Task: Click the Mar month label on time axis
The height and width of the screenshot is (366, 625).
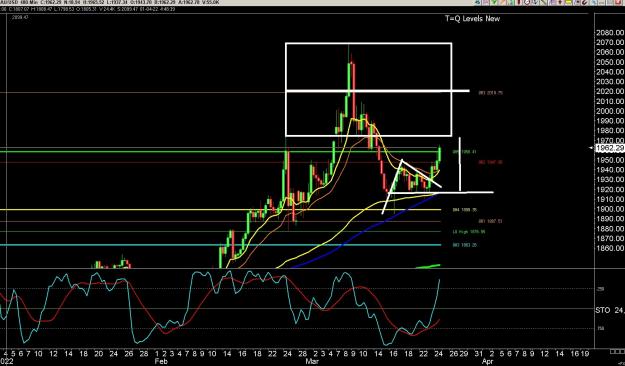Action: coord(312,361)
